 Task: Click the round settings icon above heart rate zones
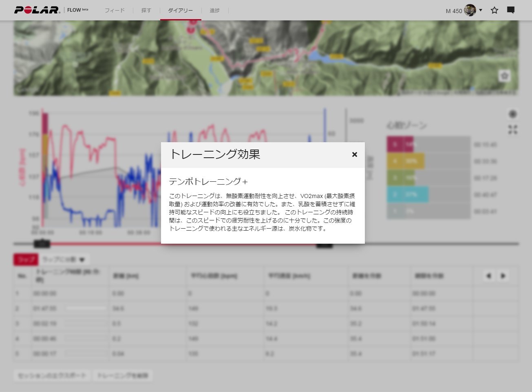coord(512,114)
